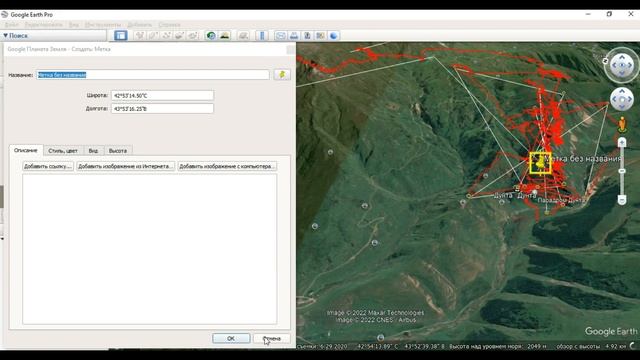The width and height of the screenshot is (640, 360).
Task: Tilt view up with look joystick arrow
Action: point(622,58)
